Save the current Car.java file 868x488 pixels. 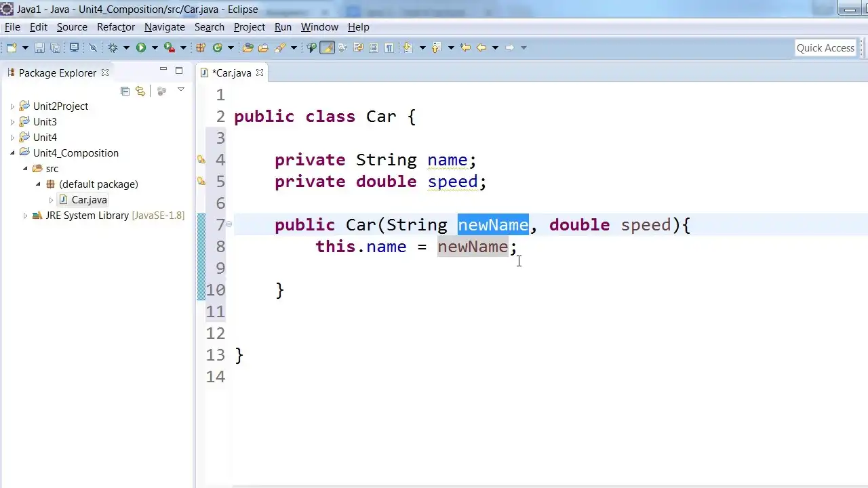pyautogui.click(x=39, y=47)
